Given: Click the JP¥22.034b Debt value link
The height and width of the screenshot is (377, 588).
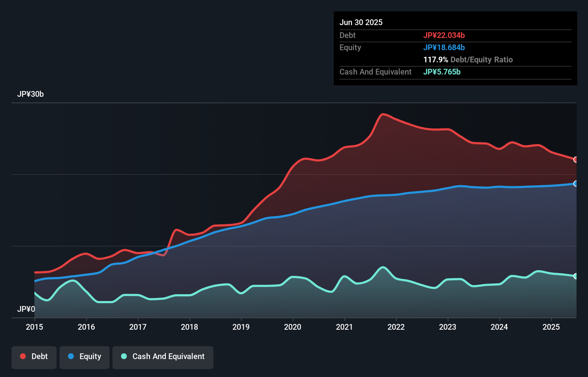Looking at the screenshot, I should [x=444, y=35].
